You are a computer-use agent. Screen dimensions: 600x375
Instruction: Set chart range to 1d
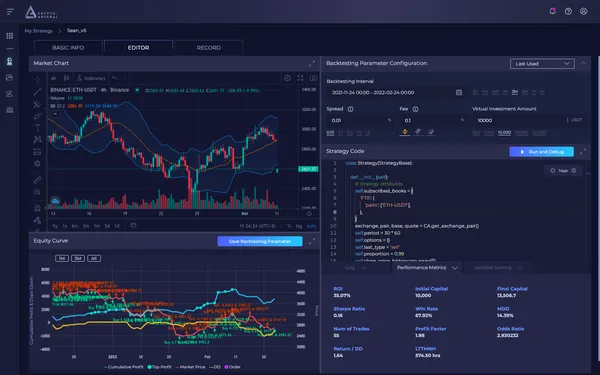117,226
